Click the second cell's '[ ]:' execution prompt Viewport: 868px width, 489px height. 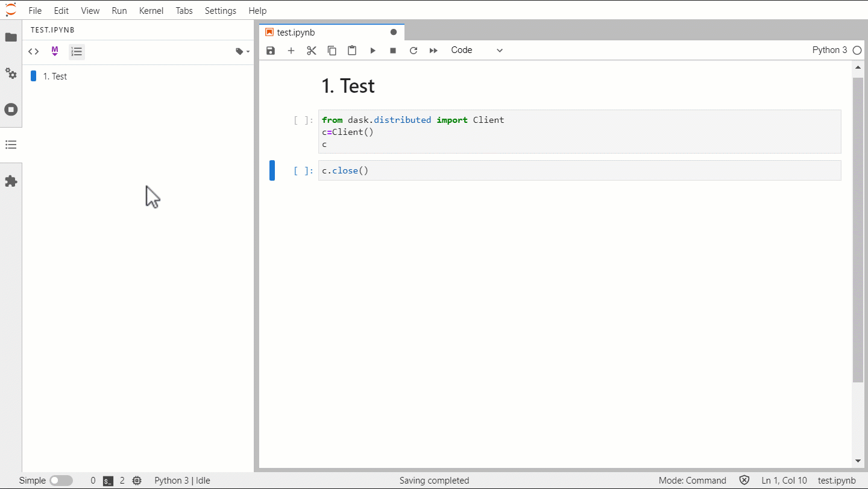click(303, 171)
